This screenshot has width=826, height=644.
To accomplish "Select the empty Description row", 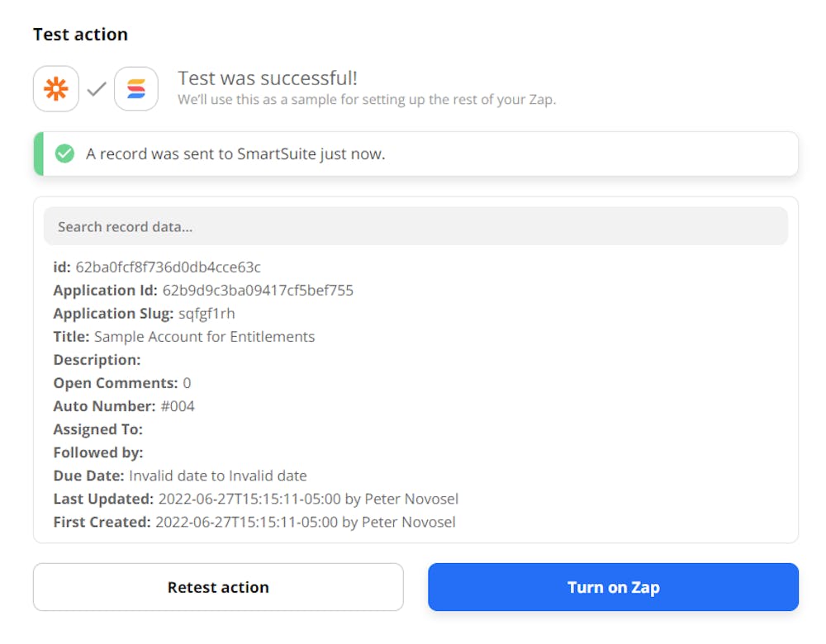I will [x=97, y=360].
